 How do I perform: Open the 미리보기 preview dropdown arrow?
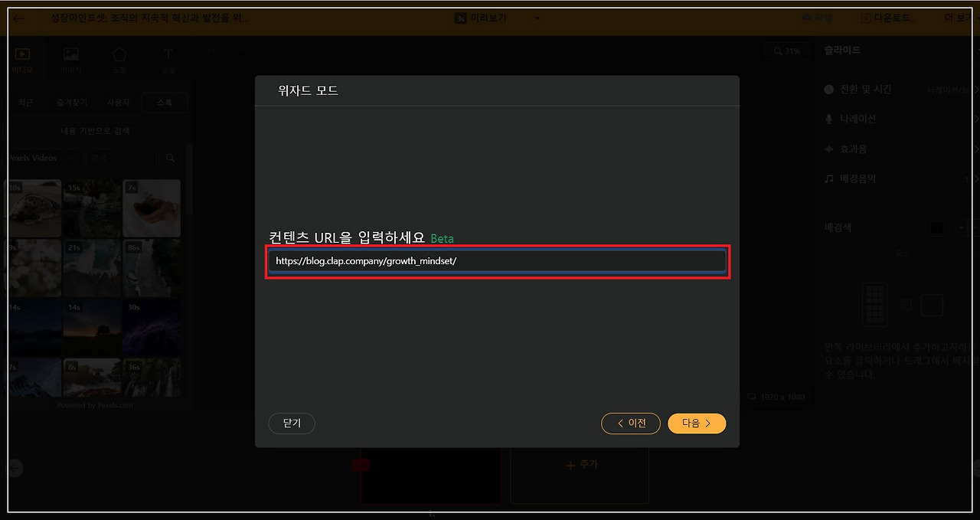point(537,18)
